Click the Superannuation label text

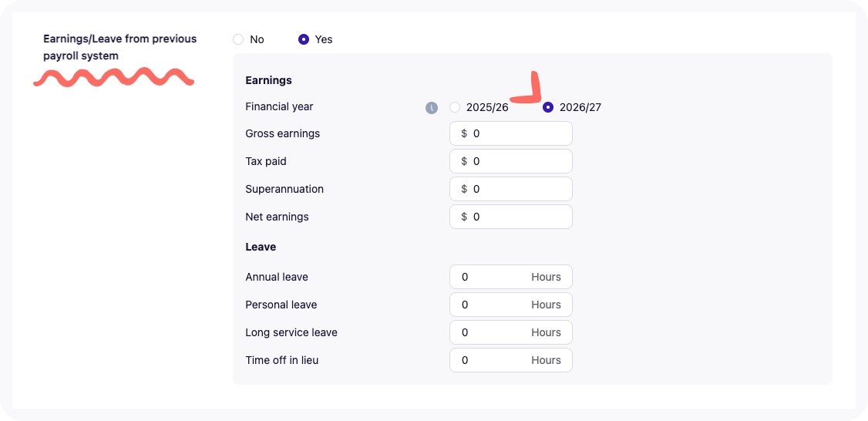pyautogui.click(x=284, y=189)
